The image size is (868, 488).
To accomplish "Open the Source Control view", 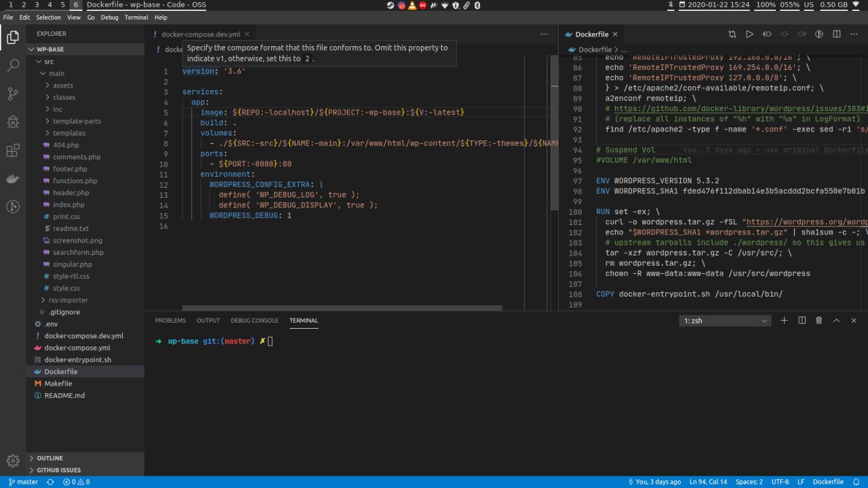I will tap(13, 94).
